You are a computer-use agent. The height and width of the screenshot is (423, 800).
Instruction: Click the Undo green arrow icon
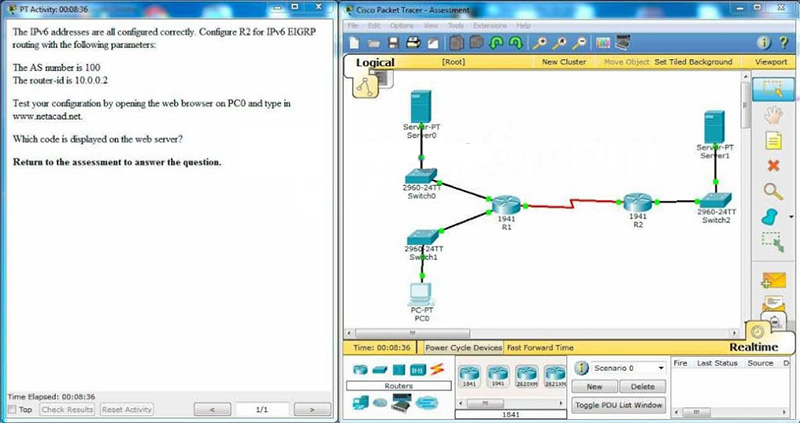[x=496, y=43]
